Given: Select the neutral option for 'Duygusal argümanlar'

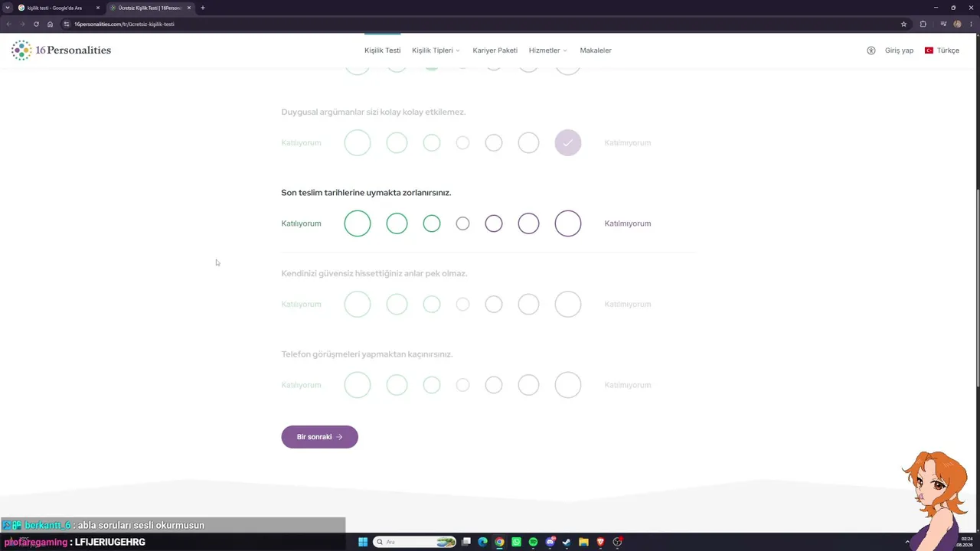Looking at the screenshot, I should [462, 143].
